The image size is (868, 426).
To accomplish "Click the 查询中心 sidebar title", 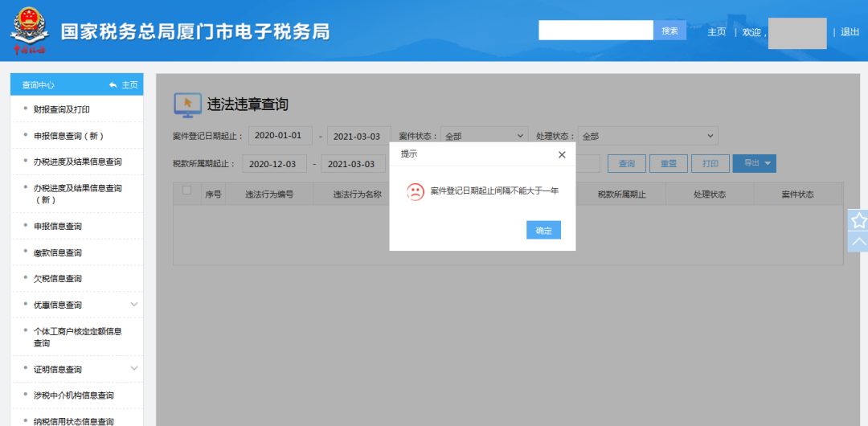I will pos(39,84).
